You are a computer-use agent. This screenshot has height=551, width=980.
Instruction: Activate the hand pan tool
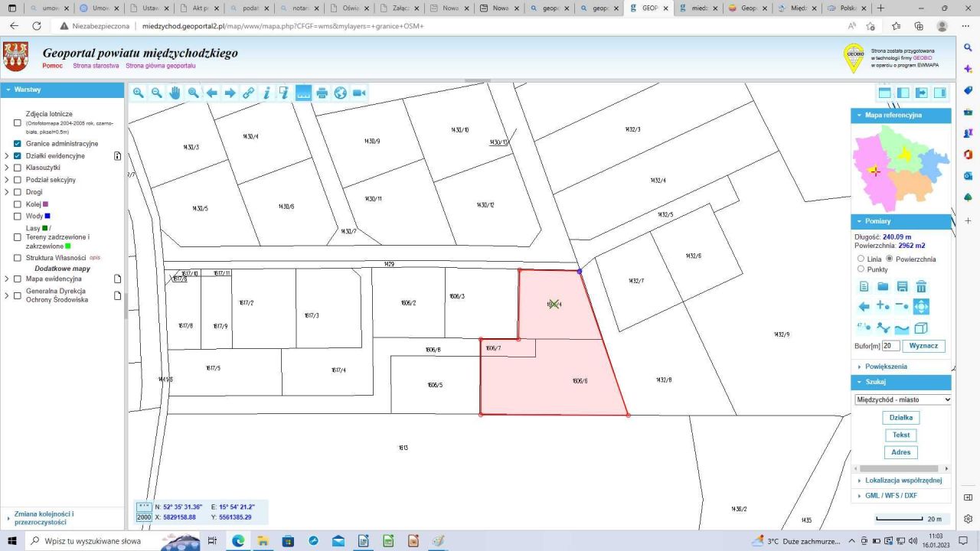coord(175,93)
